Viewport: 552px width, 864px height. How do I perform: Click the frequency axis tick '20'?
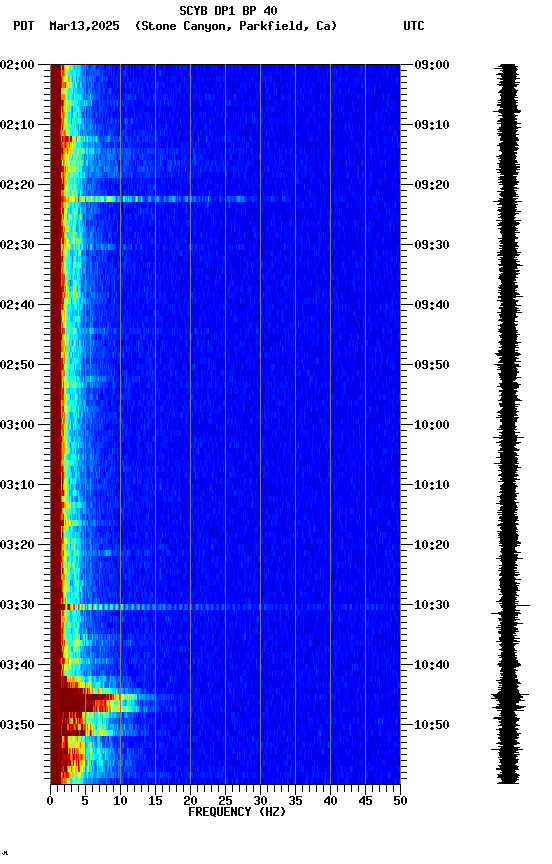(x=190, y=801)
